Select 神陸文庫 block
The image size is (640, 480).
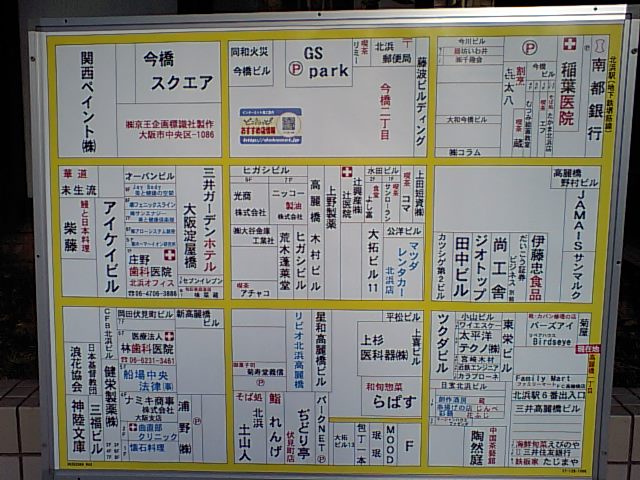pos(78,425)
